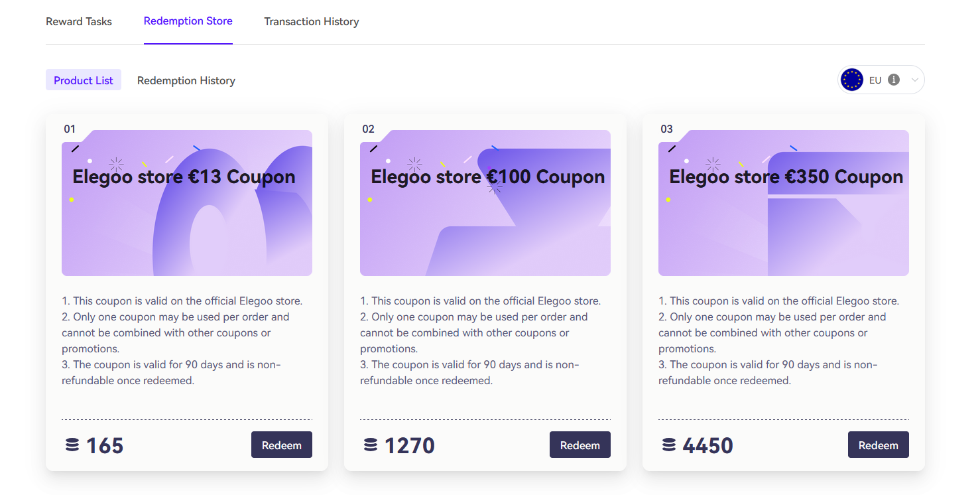Click the coin stack icon next to 1270

(x=371, y=445)
